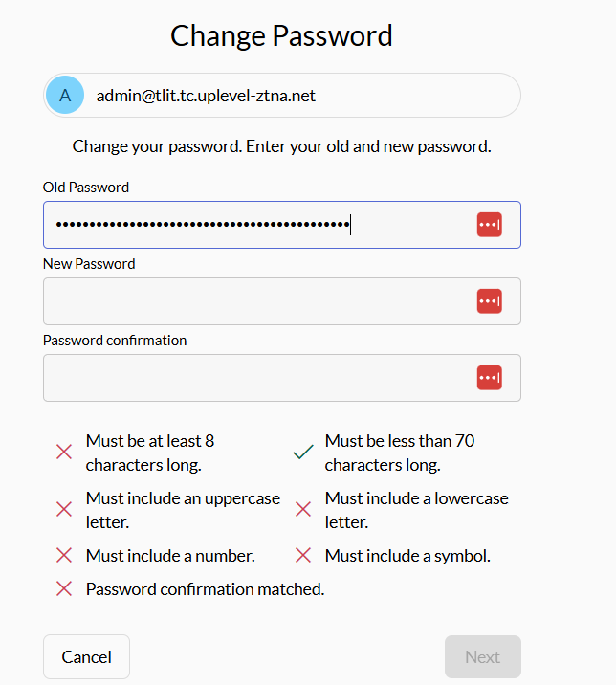Click the Old Password field label
616x685 pixels.
(x=86, y=188)
